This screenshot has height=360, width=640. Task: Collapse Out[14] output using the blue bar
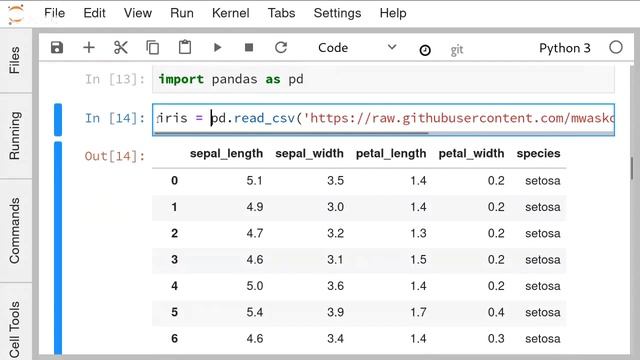(x=58, y=248)
